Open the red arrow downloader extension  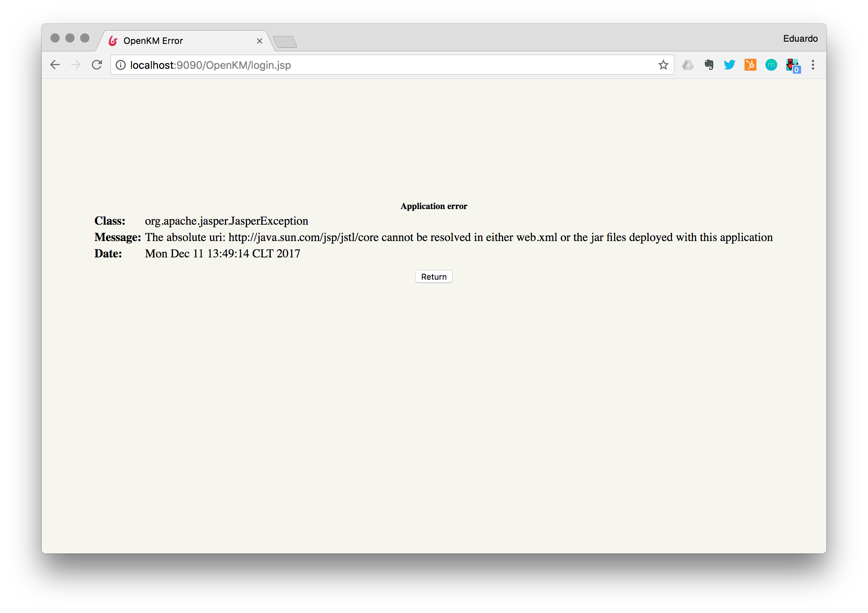coord(792,65)
